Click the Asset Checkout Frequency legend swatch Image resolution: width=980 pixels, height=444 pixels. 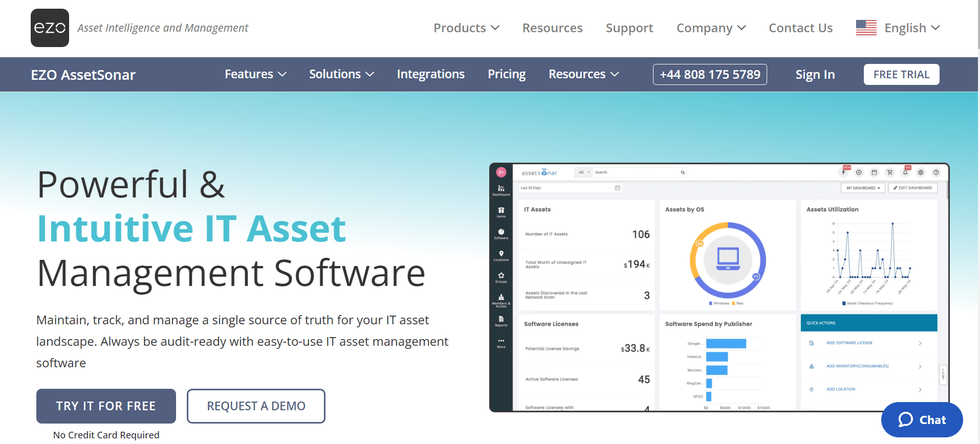tap(844, 303)
